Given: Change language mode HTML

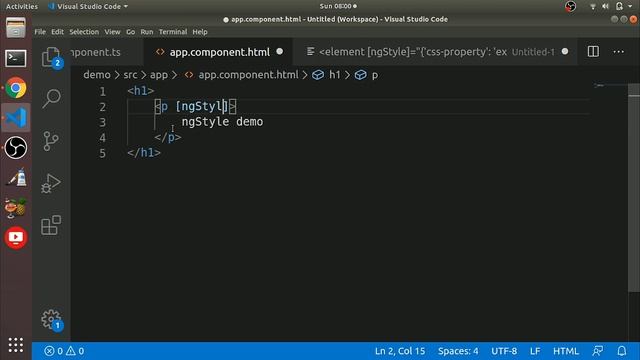Looking at the screenshot, I should click(x=566, y=351).
